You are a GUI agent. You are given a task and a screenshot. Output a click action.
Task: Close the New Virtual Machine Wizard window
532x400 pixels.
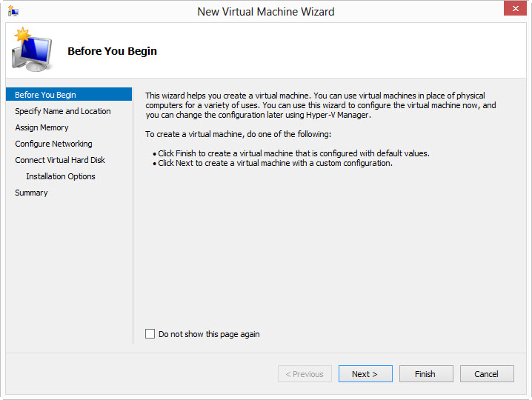[x=513, y=9]
